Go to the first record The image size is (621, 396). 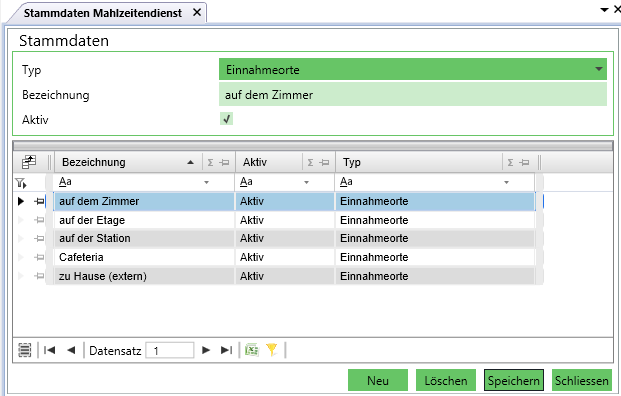50,350
